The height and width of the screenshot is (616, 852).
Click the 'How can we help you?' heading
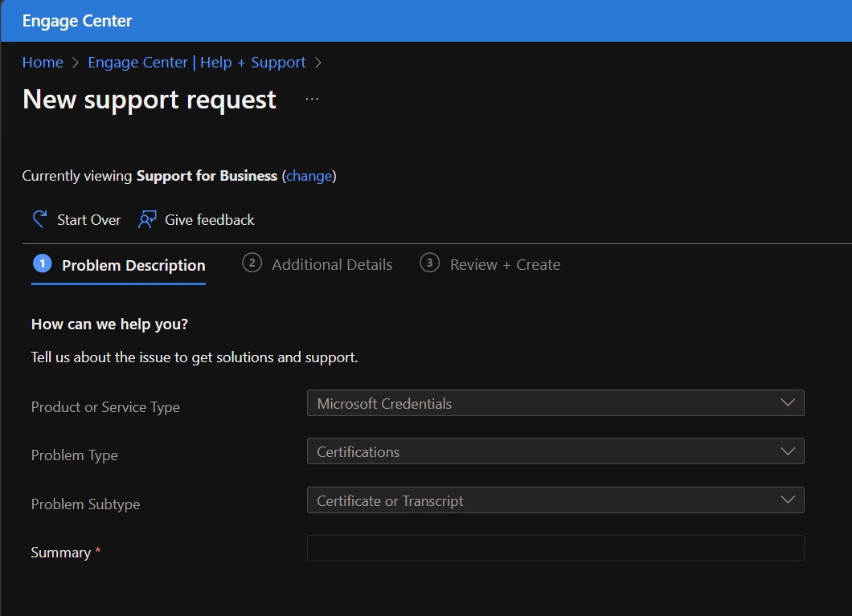(110, 324)
